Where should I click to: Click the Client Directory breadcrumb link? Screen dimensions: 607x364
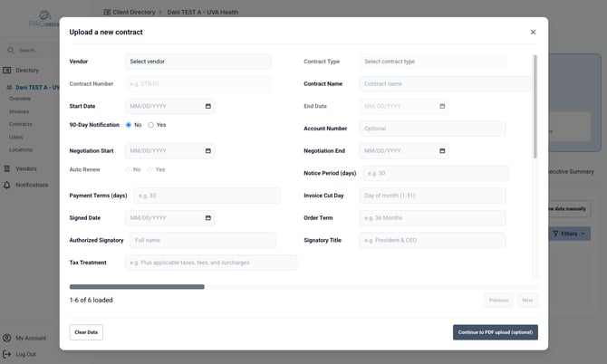pyautogui.click(x=133, y=13)
